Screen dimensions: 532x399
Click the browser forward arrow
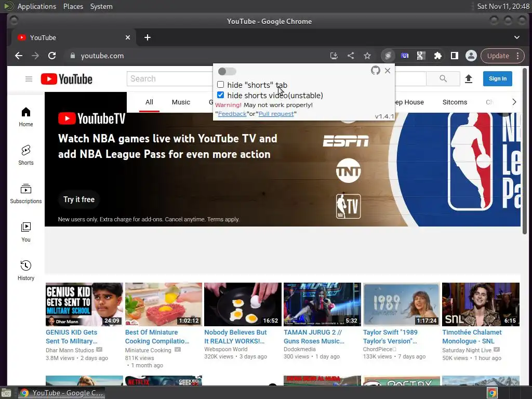tap(35, 56)
